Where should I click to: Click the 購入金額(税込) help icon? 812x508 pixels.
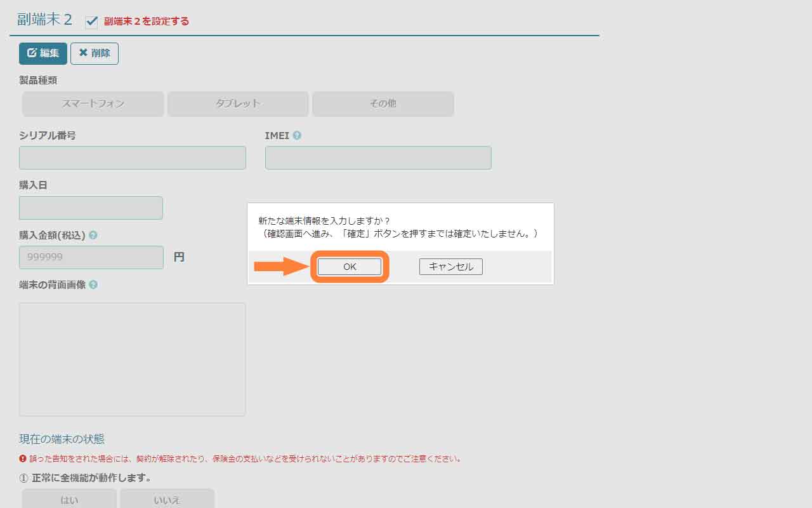click(x=93, y=235)
